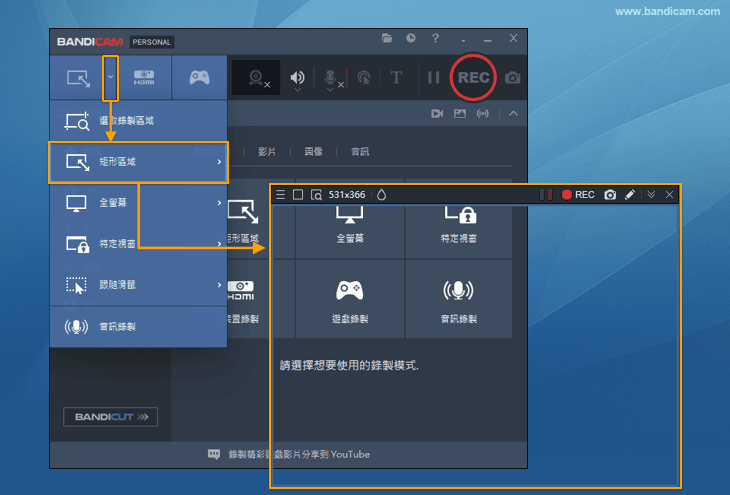
Task: Click the 遊戲錄製 mode tile
Action: point(350,299)
